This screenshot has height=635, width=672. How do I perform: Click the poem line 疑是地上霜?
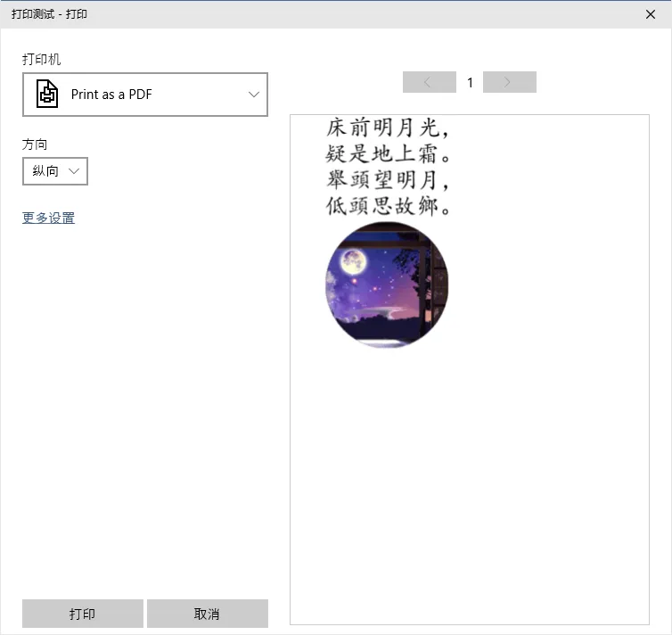tap(388, 153)
